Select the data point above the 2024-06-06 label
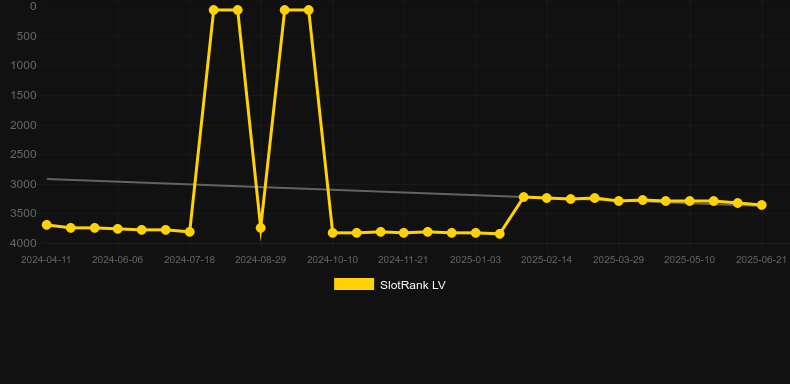Viewport: 790px width, 384px height. (x=118, y=229)
